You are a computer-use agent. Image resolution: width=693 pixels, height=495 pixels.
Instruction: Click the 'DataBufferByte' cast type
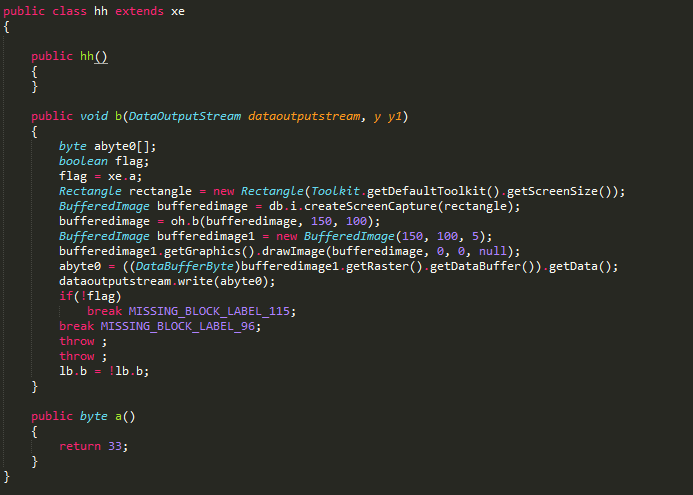(184, 266)
